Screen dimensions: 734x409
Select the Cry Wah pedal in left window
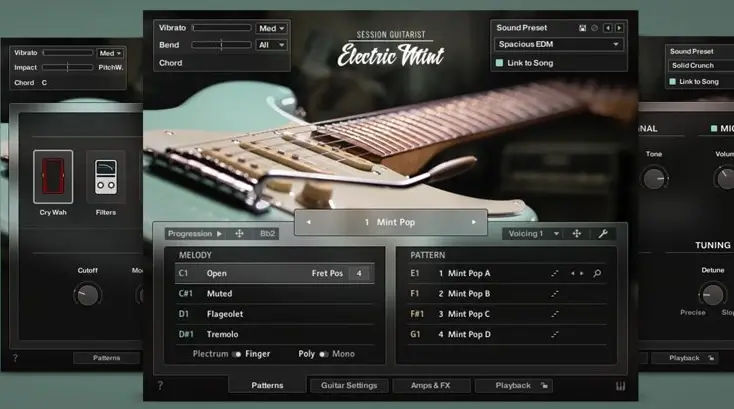(x=53, y=176)
